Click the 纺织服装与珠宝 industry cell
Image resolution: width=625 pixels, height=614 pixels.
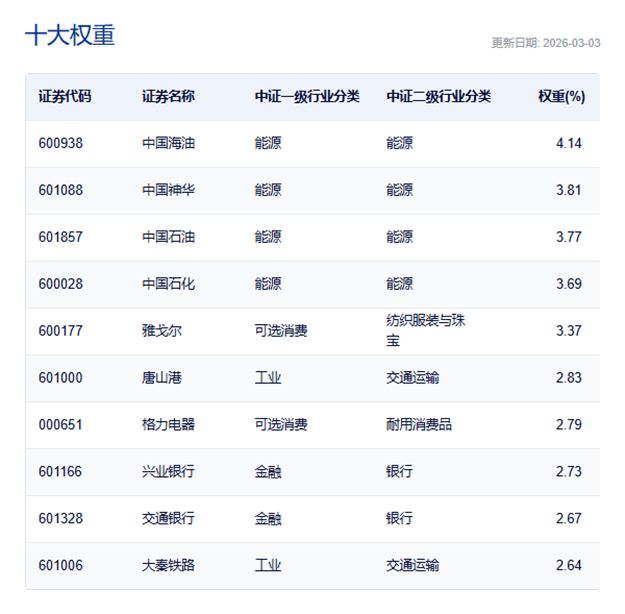pyautogui.click(x=426, y=331)
